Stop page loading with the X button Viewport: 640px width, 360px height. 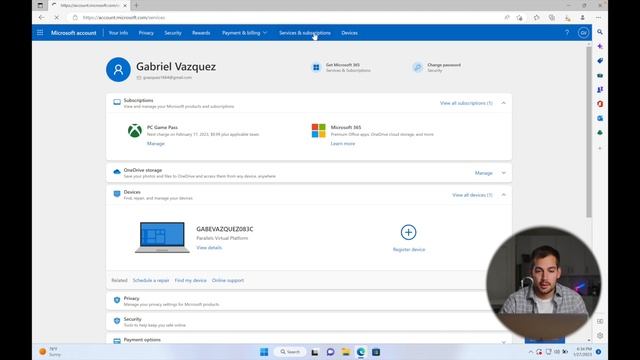point(56,18)
